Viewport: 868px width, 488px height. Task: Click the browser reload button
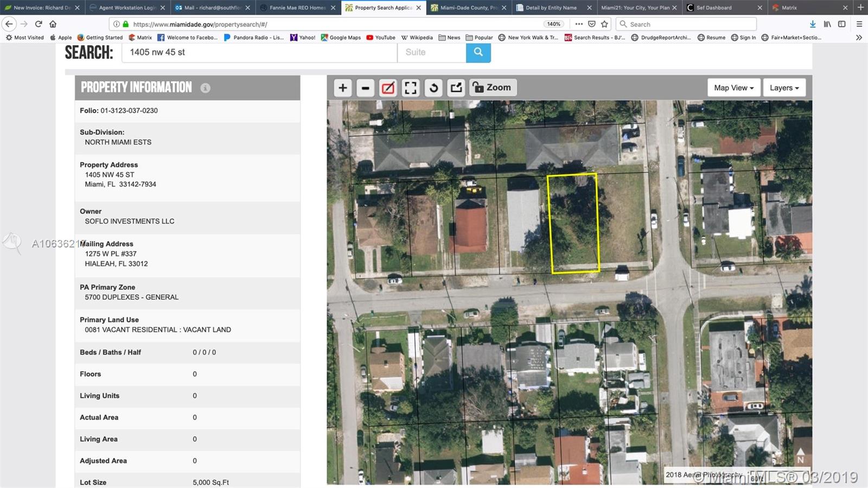tap(39, 24)
